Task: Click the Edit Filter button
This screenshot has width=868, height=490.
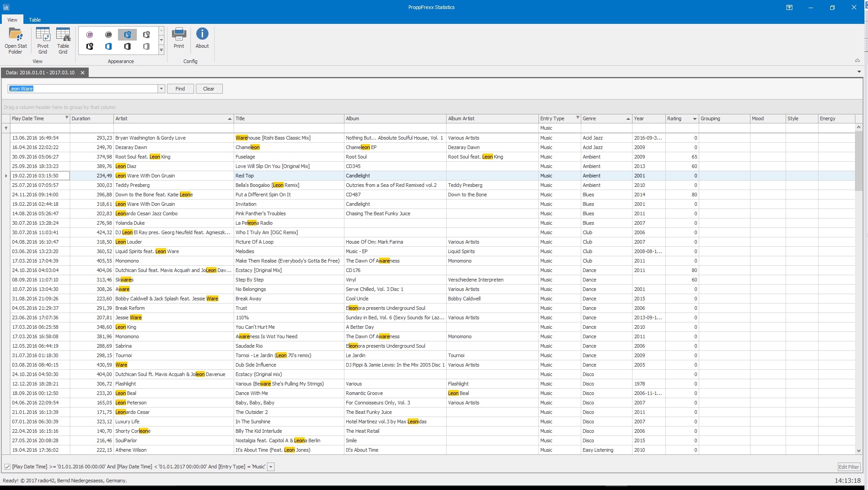Action: click(x=849, y=467)
